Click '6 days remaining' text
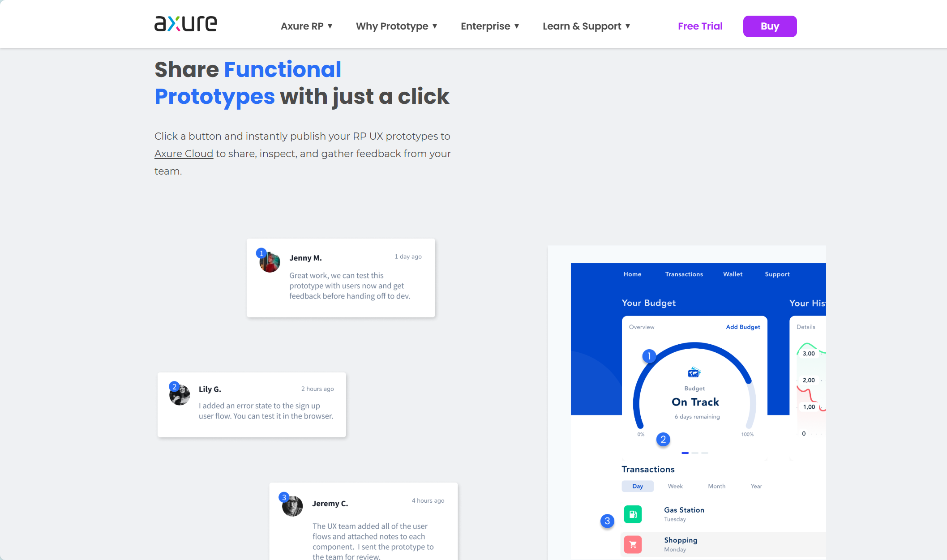 pos(697,417)
